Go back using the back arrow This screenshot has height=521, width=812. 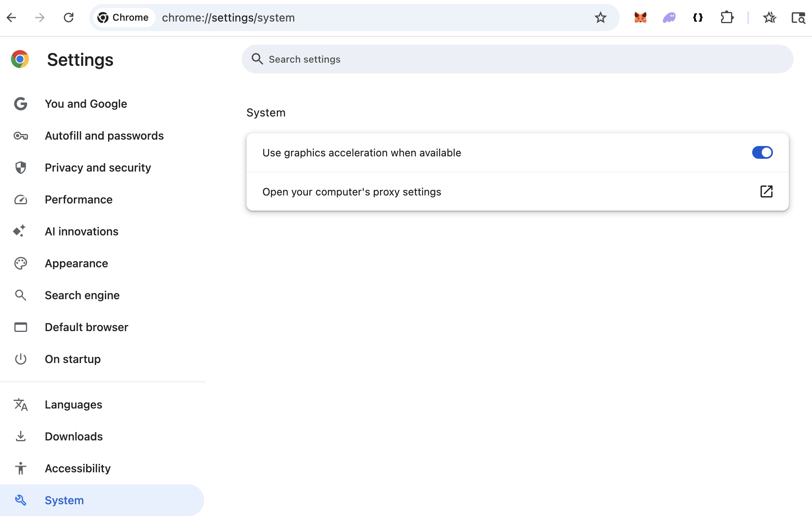point(12,18)
